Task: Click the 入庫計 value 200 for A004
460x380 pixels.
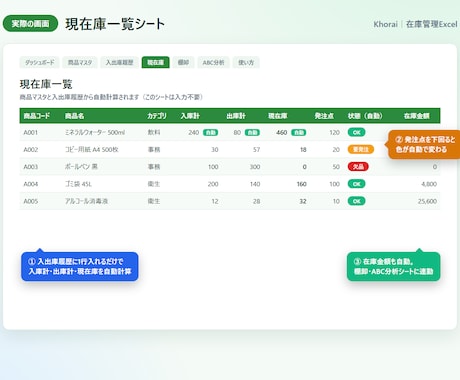Action: point(213,184)
